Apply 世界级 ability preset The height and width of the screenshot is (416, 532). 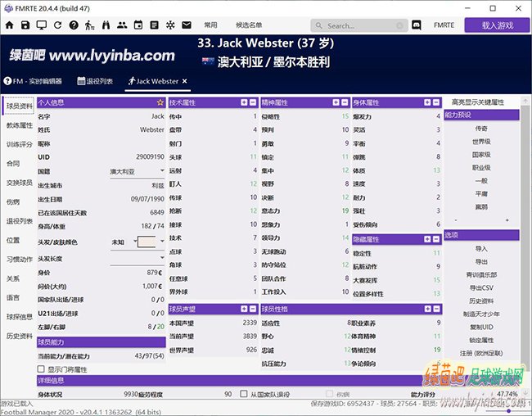[x=481, y=142]
